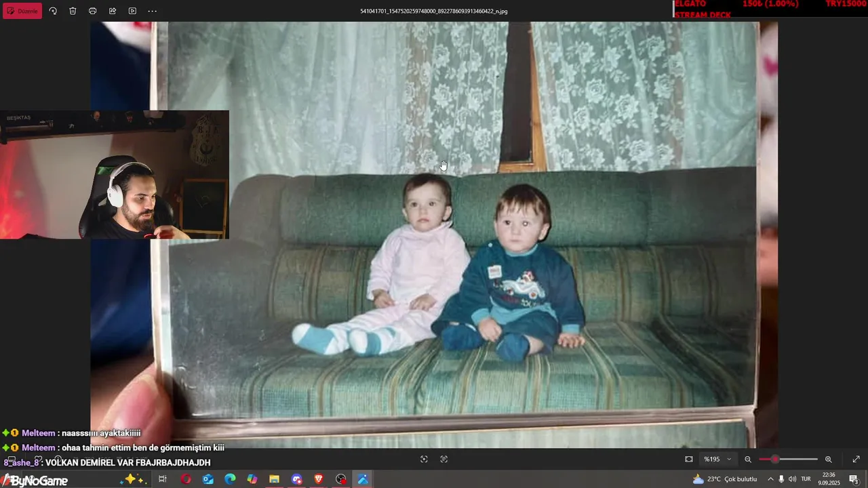Open Outlook from the taskbar
The width and height of the screenshot is (868, 488).
coord(208,479)
